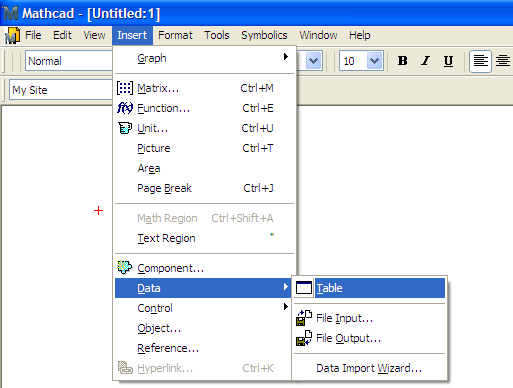
Task: Open the Window menu
Action: [x=318, y=35]
